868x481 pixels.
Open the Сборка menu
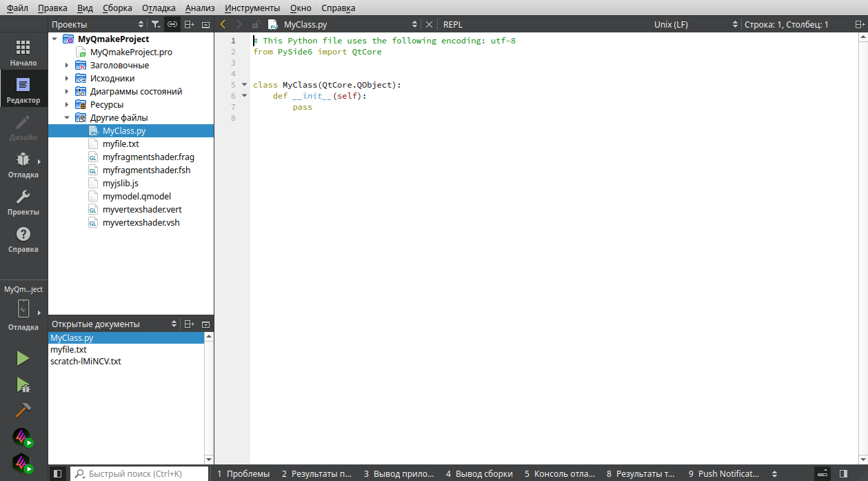point(117,8)
